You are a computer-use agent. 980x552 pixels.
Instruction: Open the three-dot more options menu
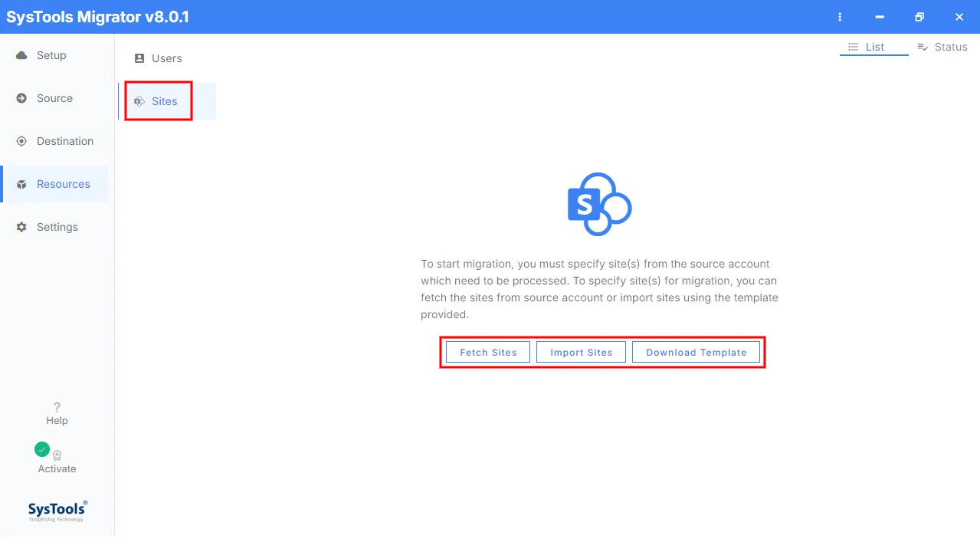(840, 17)
